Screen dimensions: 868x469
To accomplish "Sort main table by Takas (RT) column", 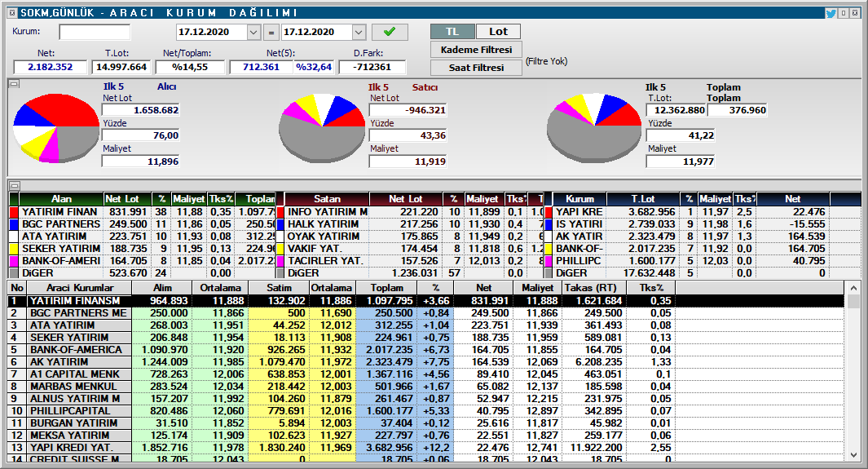I will pos(594,288).
